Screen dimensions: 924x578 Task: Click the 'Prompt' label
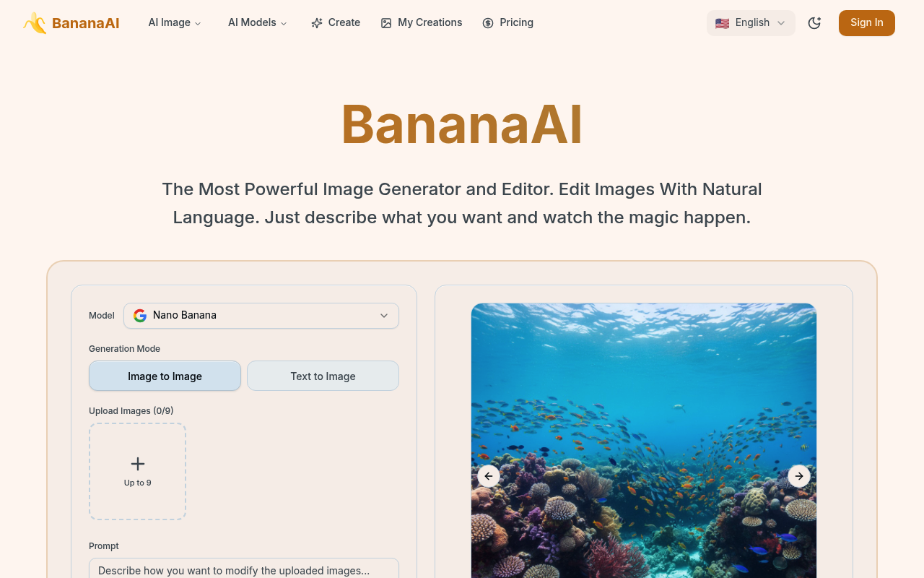click(x=104, y=546)
